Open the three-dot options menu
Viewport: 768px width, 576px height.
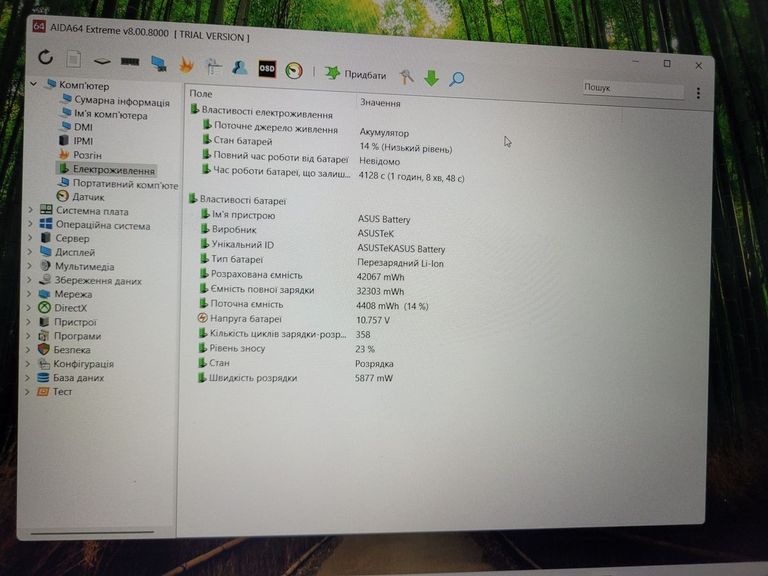pyautogui.click(x=698, y=93)
